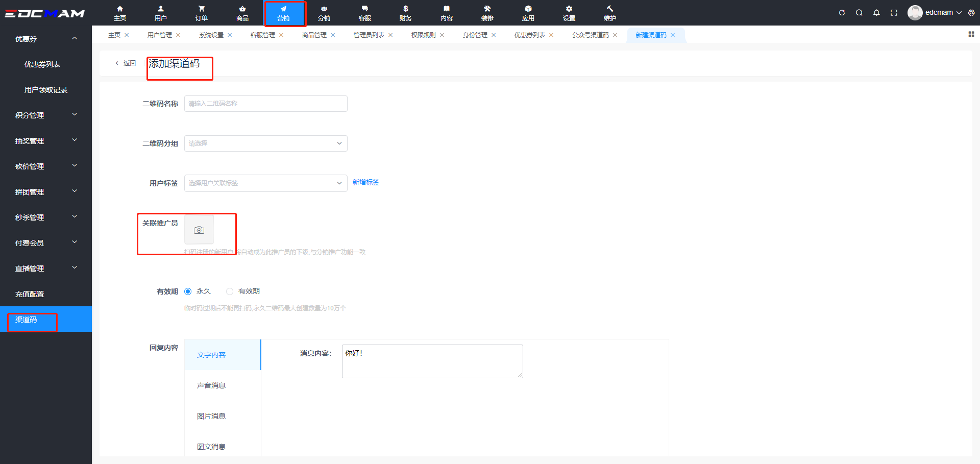Click the refresh icon in top bar
This screenshot has width=980, height=464.
[x=842, y=13]
